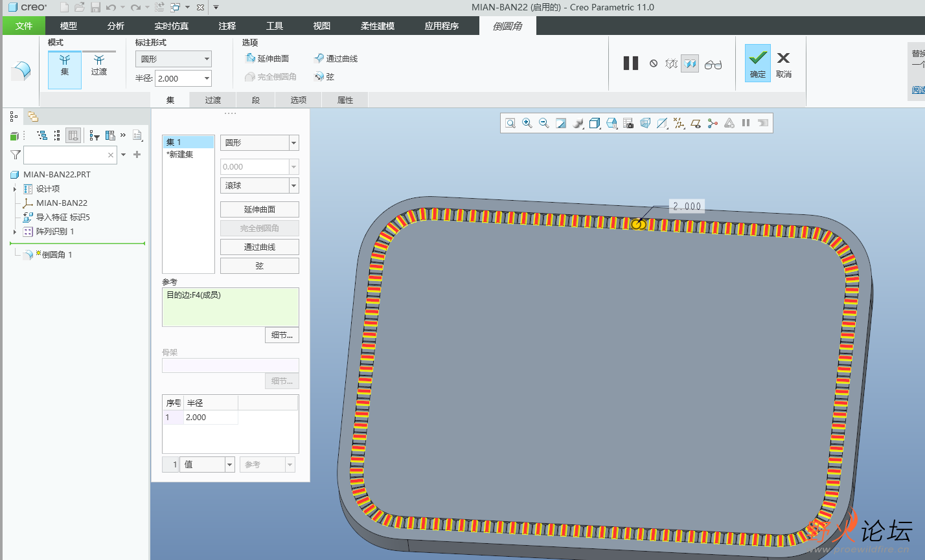This screenshot has width=925, height=560.
Task: Click the 弦 button in panel
Action: [260, 266]
